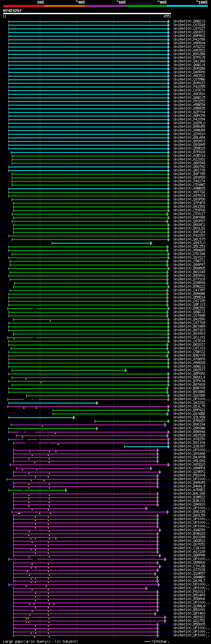Viewport: 211px width, 644px height.
Task: Select label UniRef100_C6TE70
Action: coord(189,90)
